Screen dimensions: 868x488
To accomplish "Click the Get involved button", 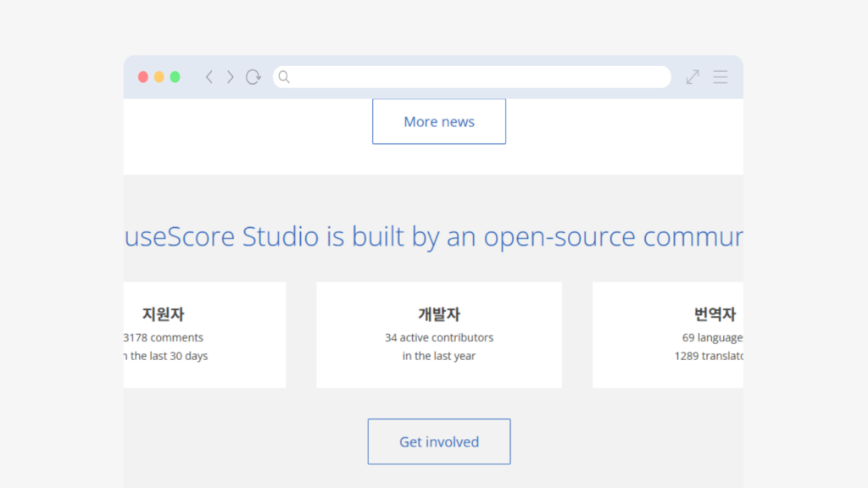I will (x=439, y=441).
